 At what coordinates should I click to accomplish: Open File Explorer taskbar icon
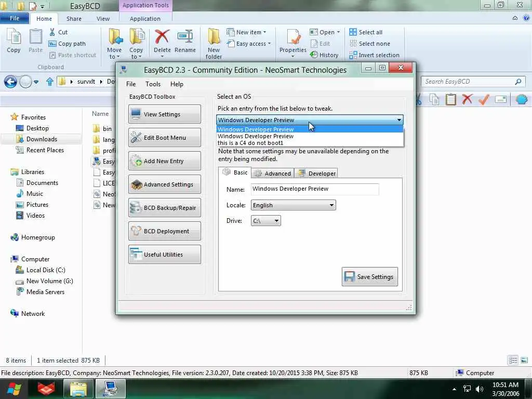point(78,389)
